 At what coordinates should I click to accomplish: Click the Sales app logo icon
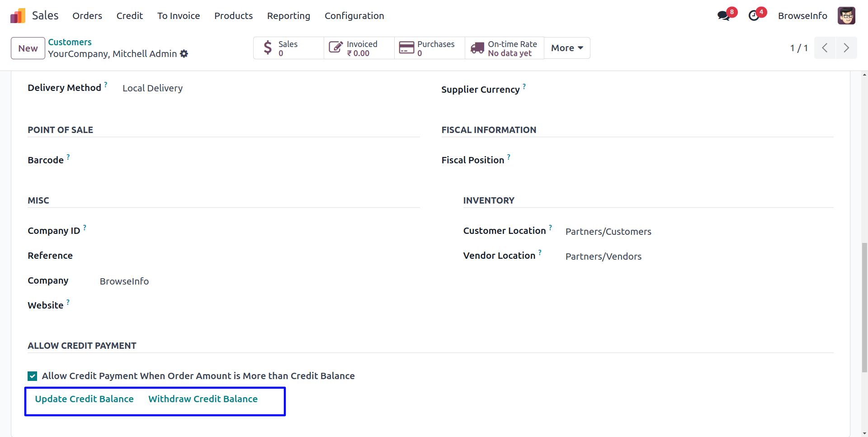[x=18, y=16]
